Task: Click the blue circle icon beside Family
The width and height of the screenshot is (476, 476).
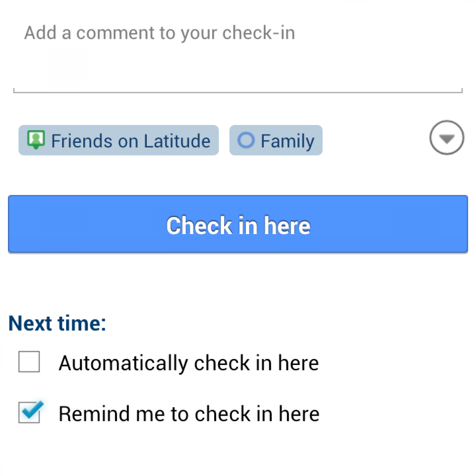Action: click(246, 140)
